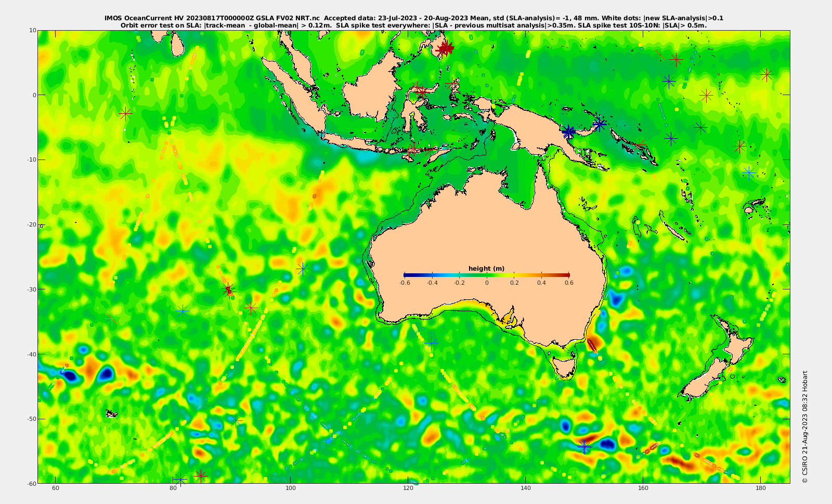Click the y-axis tick label '-30'
This screenshot has width=832, height=504.
(x=31, y=289)
